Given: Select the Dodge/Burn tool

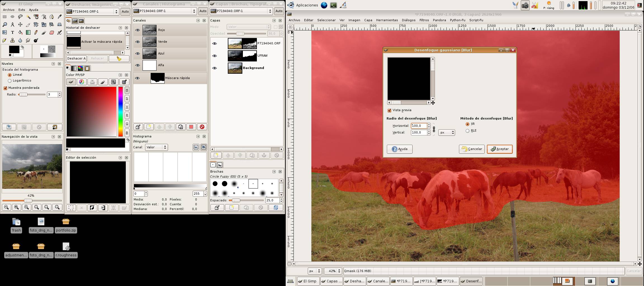Looking at the screenshot, I should (36, 40).
